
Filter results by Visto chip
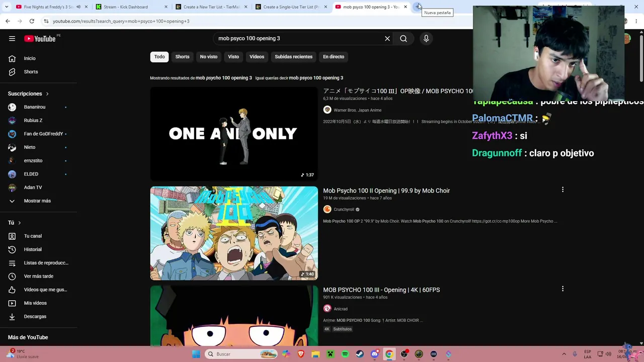tap(233, 57)
